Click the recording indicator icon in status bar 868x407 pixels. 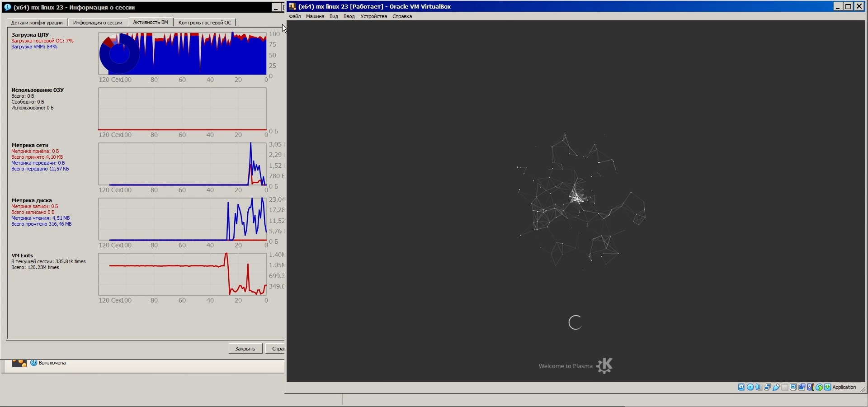point(802,387)
